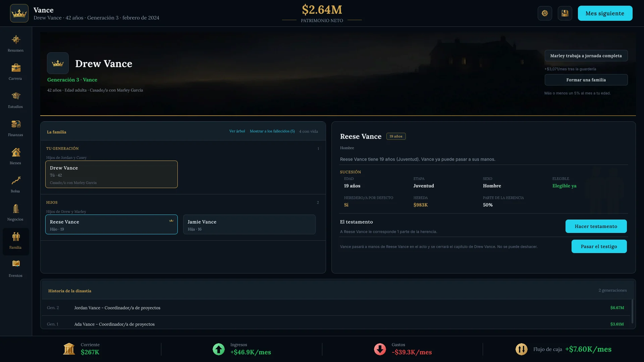Viewport: 644px width, 362px height.
Task: Click the $267K Corriente balance
Action: pos(90,352)
